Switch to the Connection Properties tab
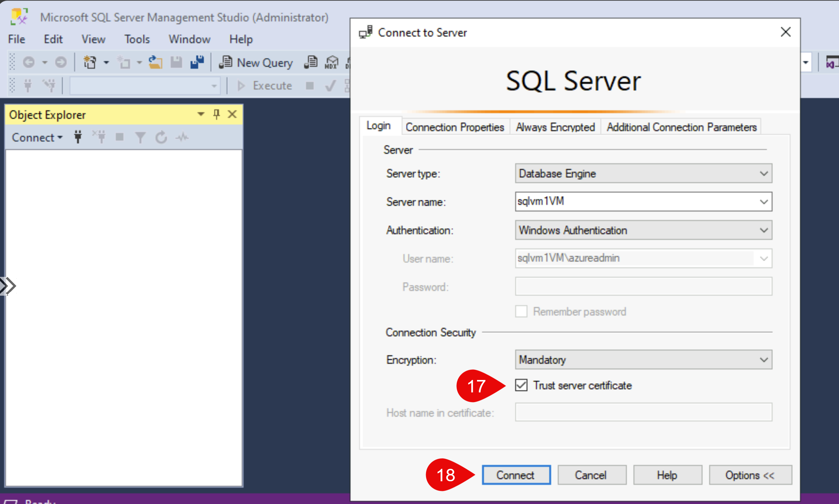Viewport: 839px width, 504px height. (455, 127)
